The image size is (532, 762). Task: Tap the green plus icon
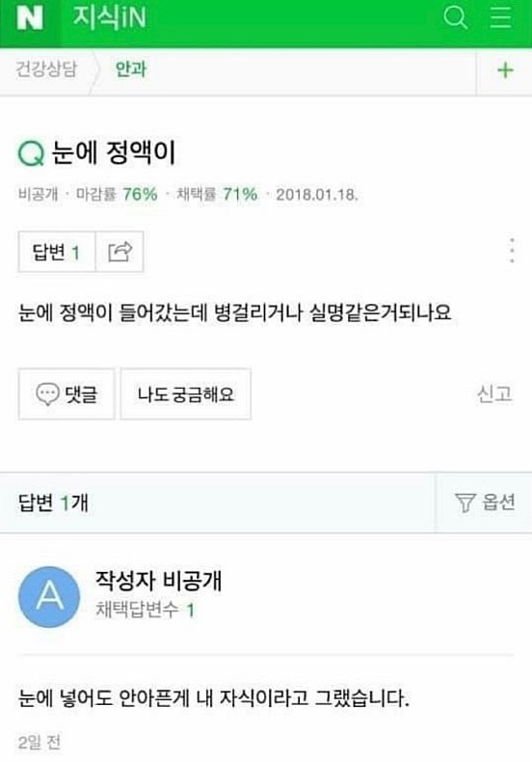point(505,70)
